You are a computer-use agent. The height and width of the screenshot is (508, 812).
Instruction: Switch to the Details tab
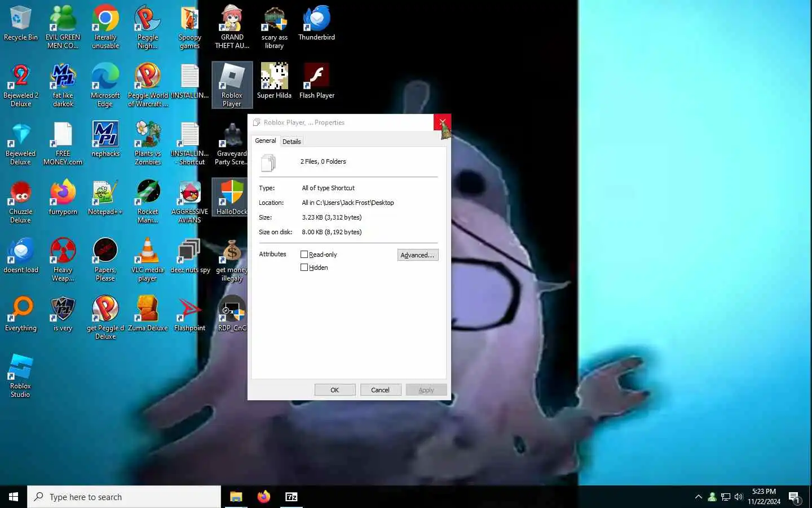(x=292, y=142)
